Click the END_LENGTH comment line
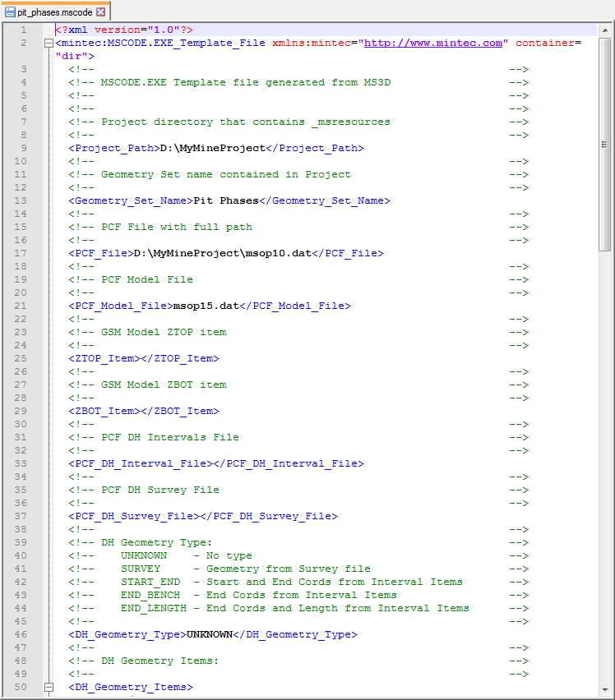 295,609
